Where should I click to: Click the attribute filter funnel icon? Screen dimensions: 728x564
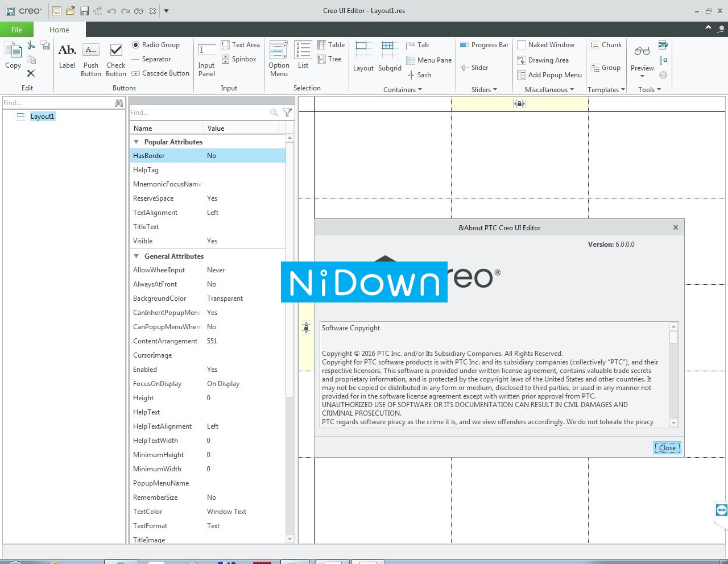288,113
